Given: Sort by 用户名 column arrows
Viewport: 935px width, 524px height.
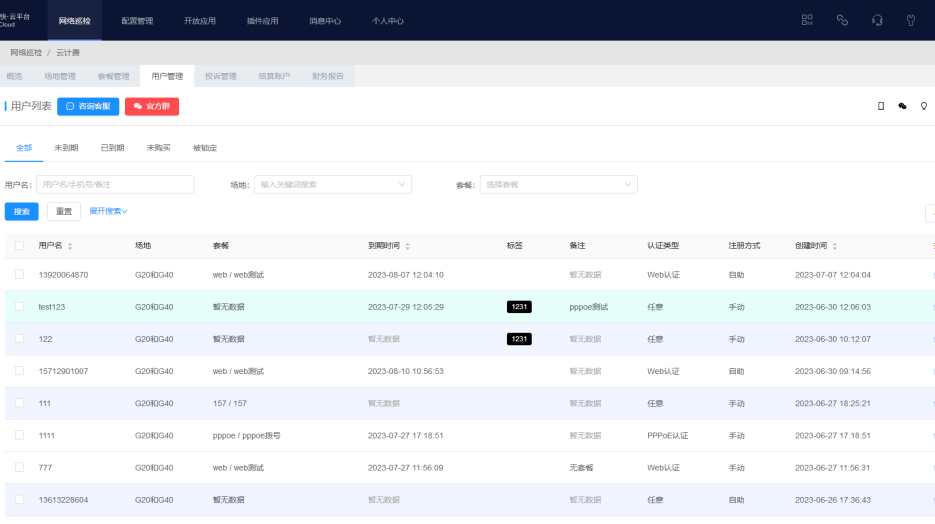Looking at the screenshot, I should (x=70, y=246).
